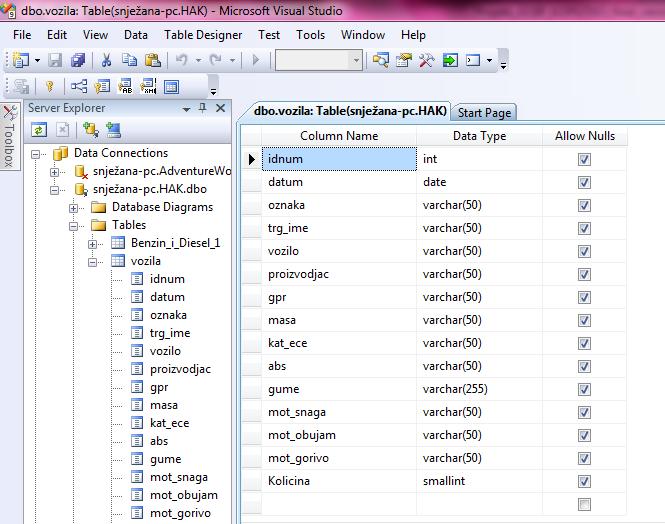665x524 pixels.
Task: Click the Generate Change Script icon
Action: click(x=21, y=86)
